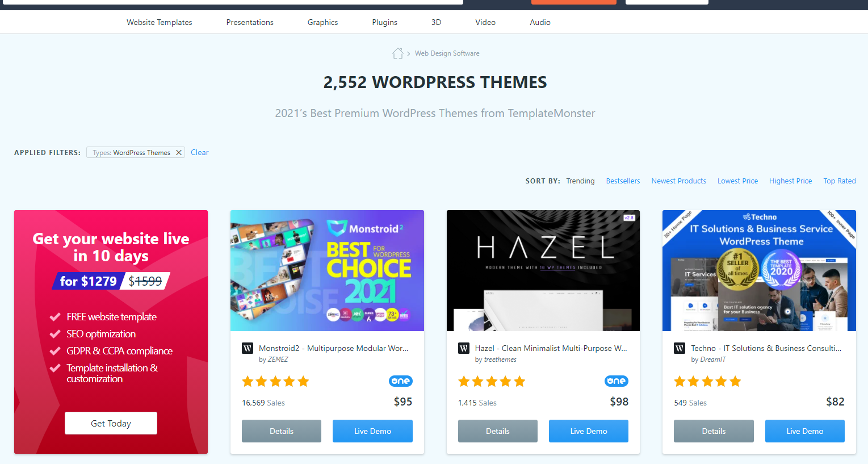Open the Graphics menu
The height and width of the screenshot is (464, 868).
click(322, 22)
